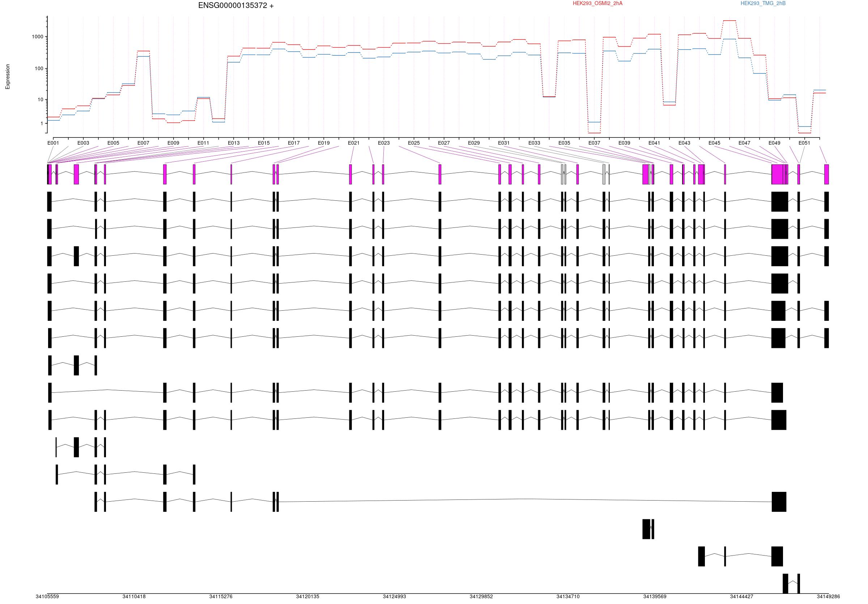Select exon label E029
Screen dimensions: 868x604
click(474, 143)
